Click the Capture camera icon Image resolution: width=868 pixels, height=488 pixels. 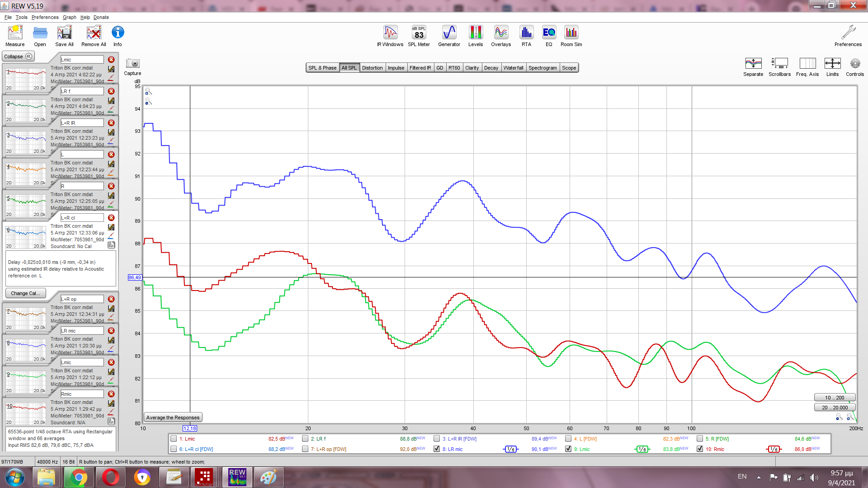tap(132, 64)
